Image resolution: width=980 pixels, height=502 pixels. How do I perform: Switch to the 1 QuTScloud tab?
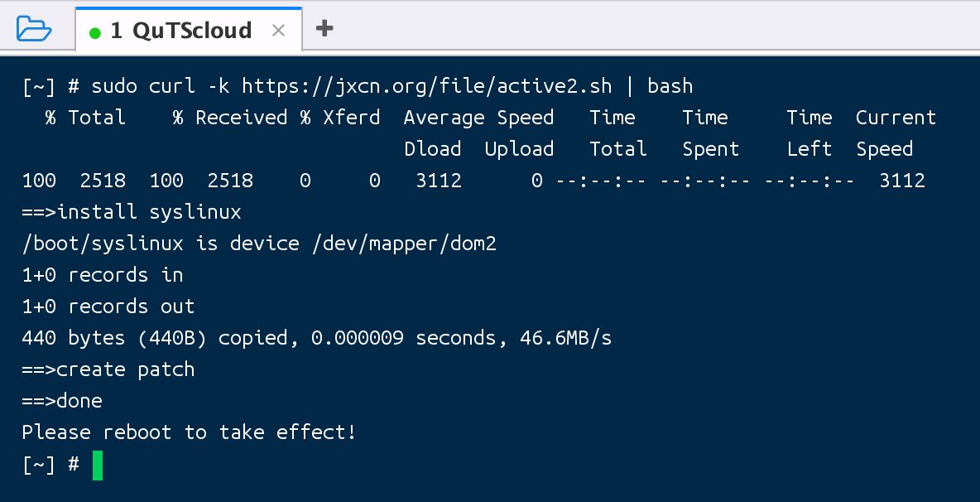point(180,31)
